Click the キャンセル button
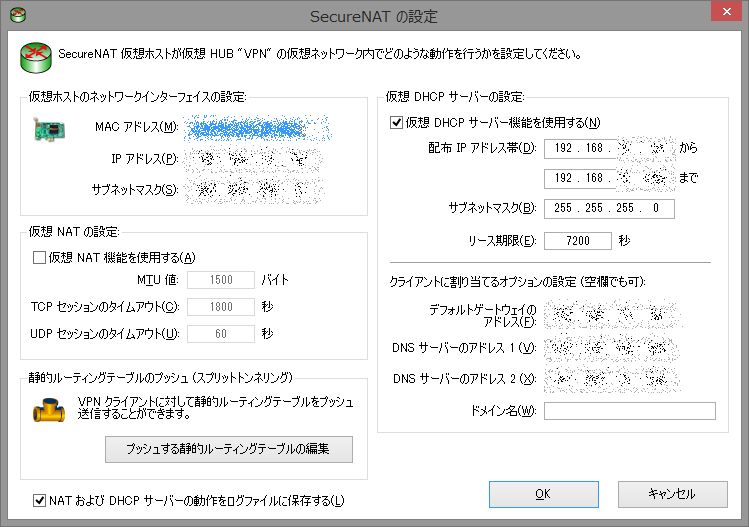This screenshot has height=527, width=749. click(x=673, y=494)
